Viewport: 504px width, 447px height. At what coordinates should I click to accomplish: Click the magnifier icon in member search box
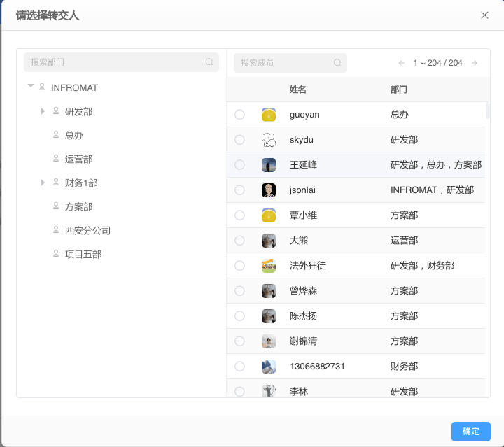pyautogui.click(x=337, y=63)
